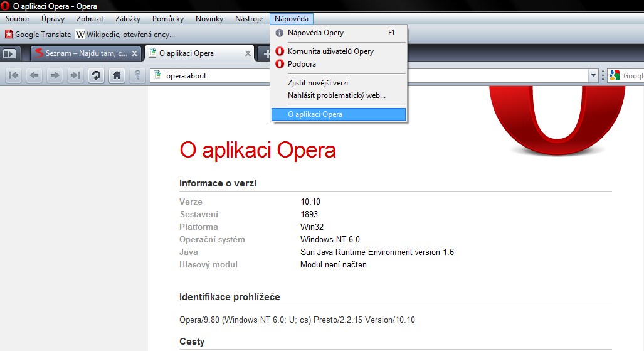
Task: Click the Opera/9.80 user agent string
Action: (x=297, y=320)
